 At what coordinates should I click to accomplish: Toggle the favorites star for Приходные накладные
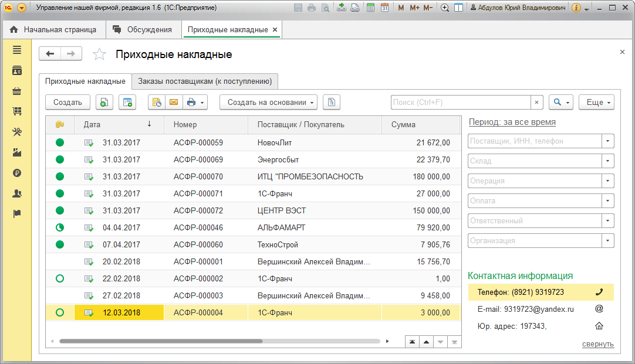coord(100,55)
